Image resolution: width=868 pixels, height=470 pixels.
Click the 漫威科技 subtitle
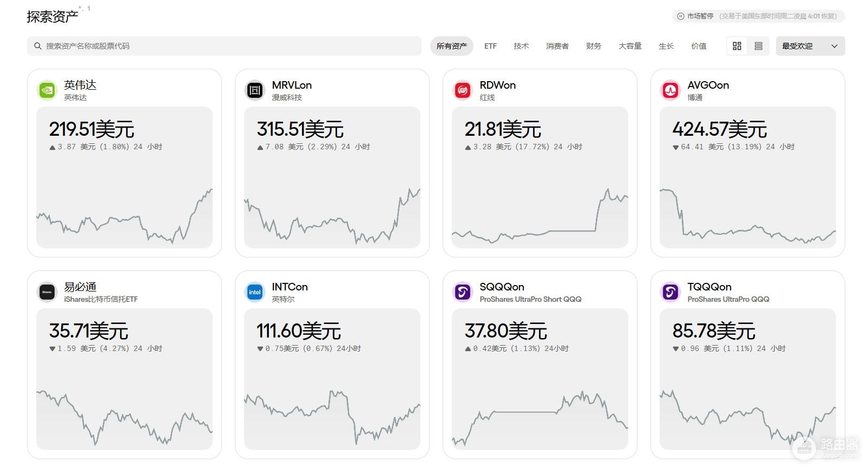287,97
